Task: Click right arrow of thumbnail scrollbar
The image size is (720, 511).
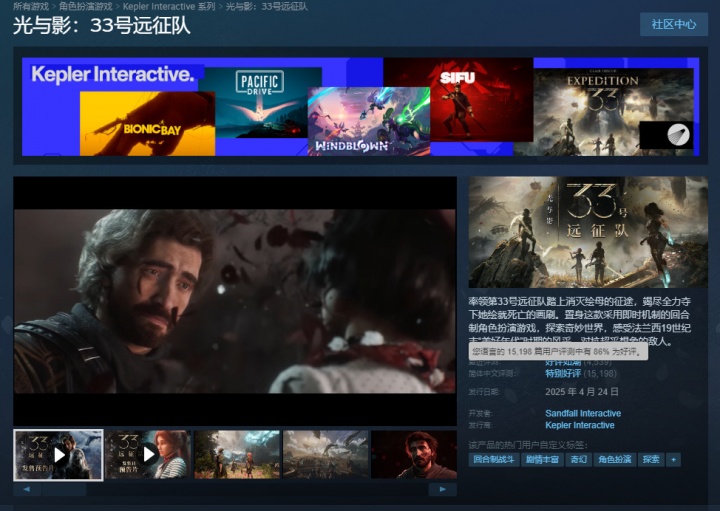Action: [443, 489]
